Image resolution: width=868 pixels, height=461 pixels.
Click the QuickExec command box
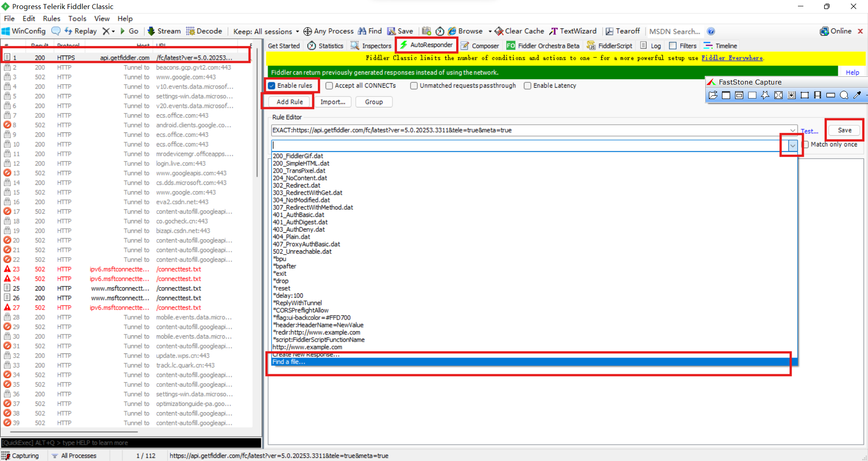click(x=131, y=443)
